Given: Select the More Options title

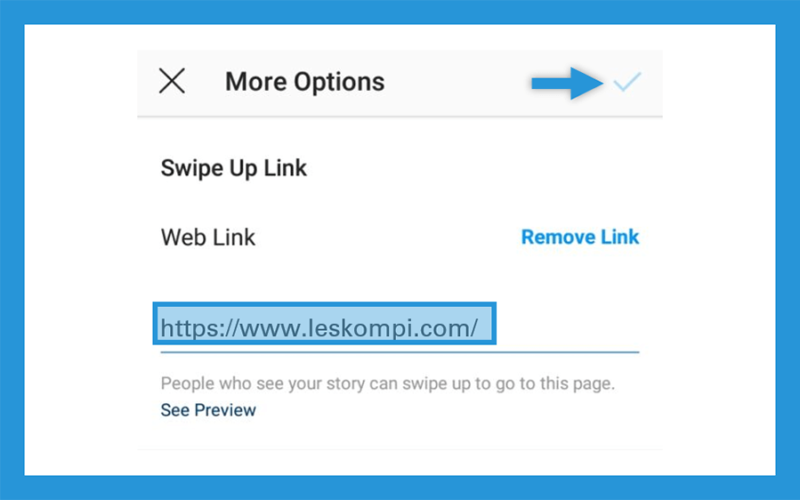Looking at the screenshot, I should 305,82.
